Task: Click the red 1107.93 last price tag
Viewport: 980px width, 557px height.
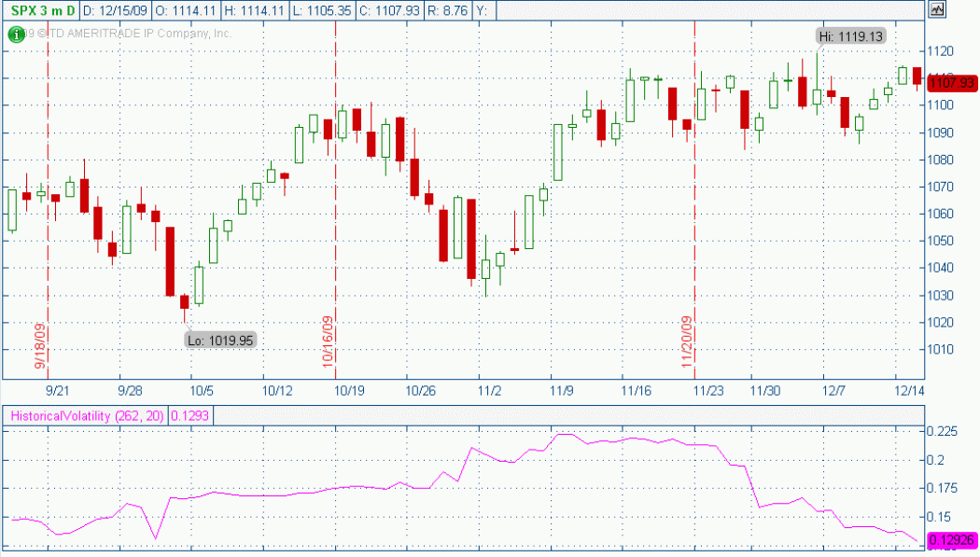Action: (x=951, y=83)
